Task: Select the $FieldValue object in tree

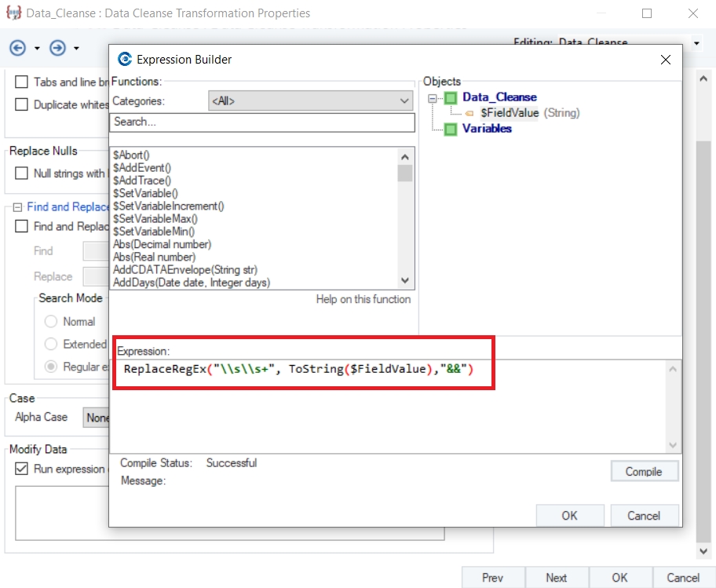Action: tap(510, 113)
